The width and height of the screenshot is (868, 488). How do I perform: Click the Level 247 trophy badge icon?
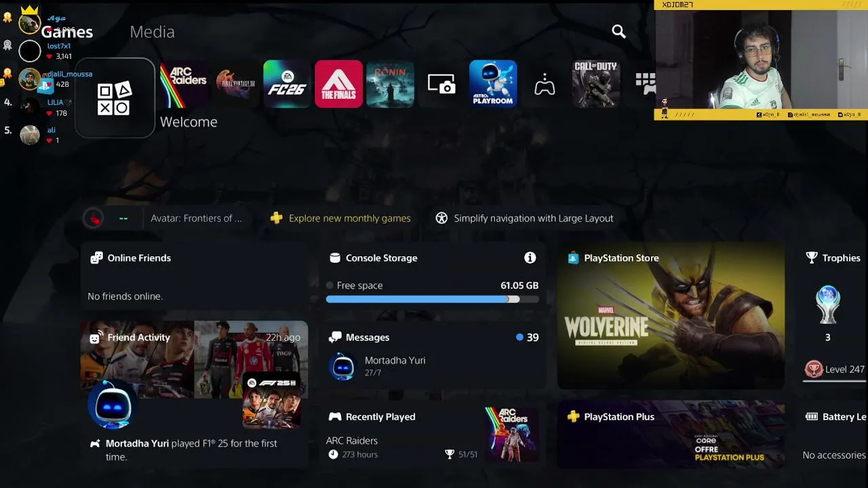(814, 369)
